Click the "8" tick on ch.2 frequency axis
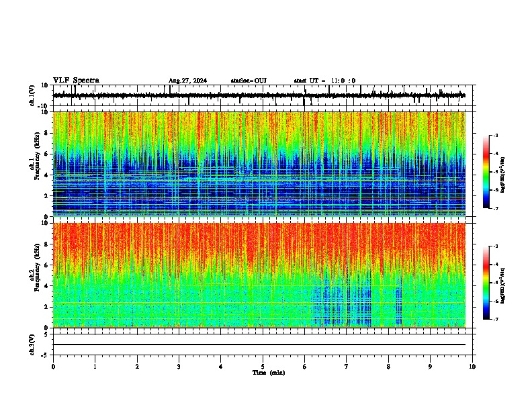This screenshot has height=411, width=532. (x=47, y=244)
